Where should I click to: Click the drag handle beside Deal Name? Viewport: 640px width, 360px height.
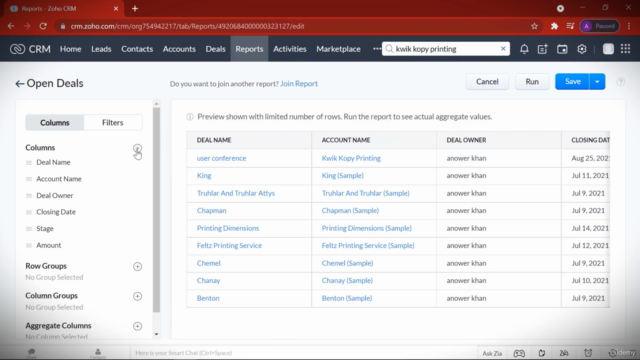tap(29, 162)
